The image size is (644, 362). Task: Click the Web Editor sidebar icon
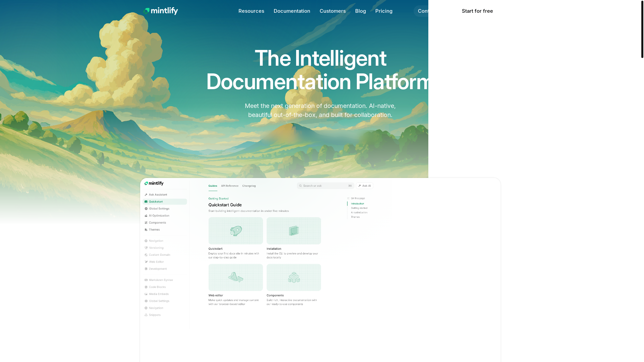pos(146,262)
